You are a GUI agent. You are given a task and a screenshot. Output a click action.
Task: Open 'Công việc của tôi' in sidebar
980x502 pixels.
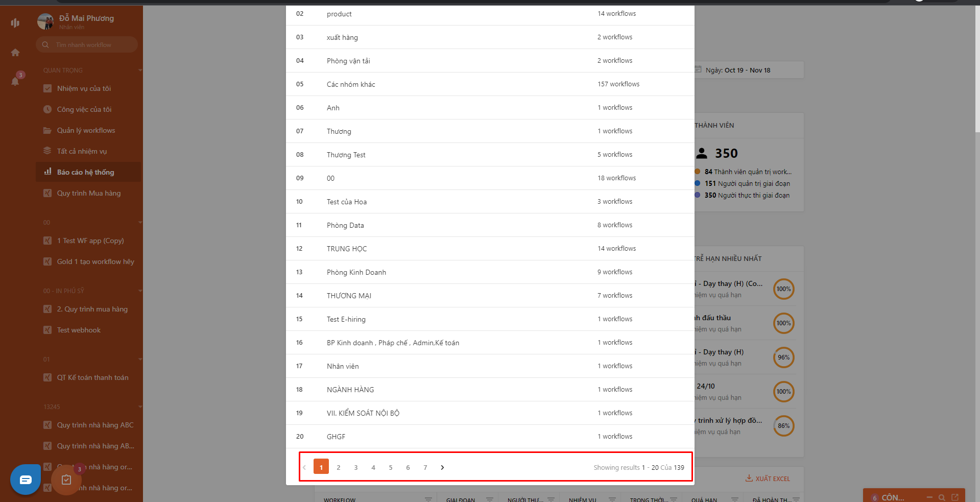click(88, 109)
